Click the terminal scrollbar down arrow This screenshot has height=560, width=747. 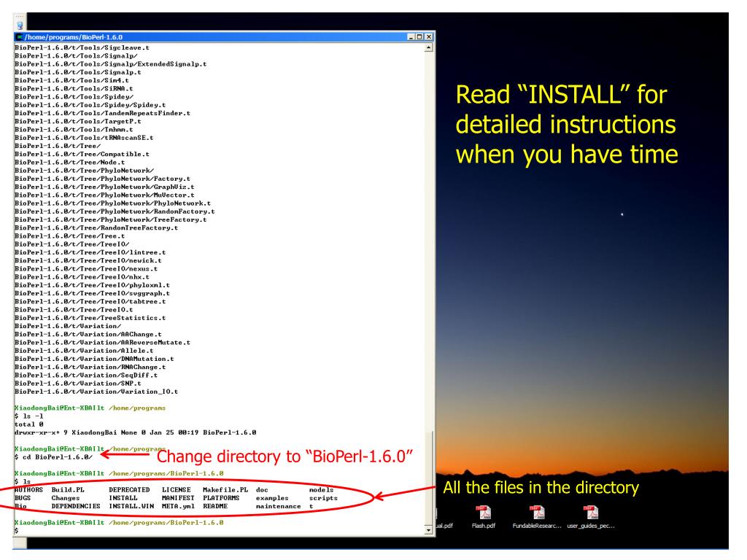point(429,529)
